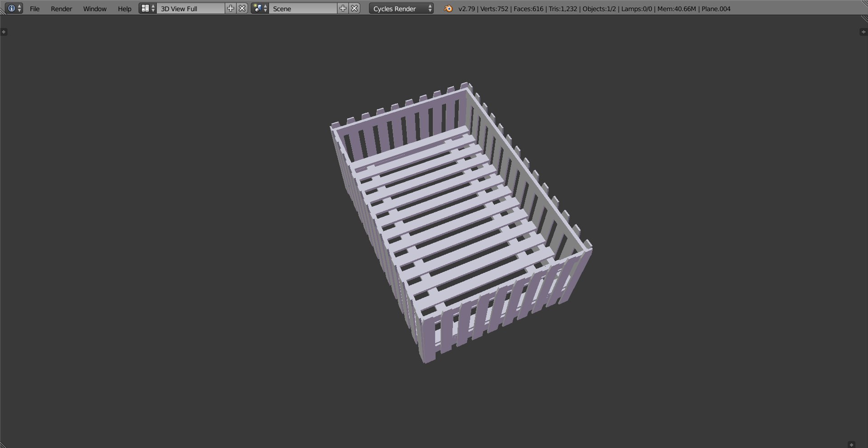Viewport: 868px width, 448px height.
Task: Click the Plane.004 active object name
Action: tap(716, 9)
